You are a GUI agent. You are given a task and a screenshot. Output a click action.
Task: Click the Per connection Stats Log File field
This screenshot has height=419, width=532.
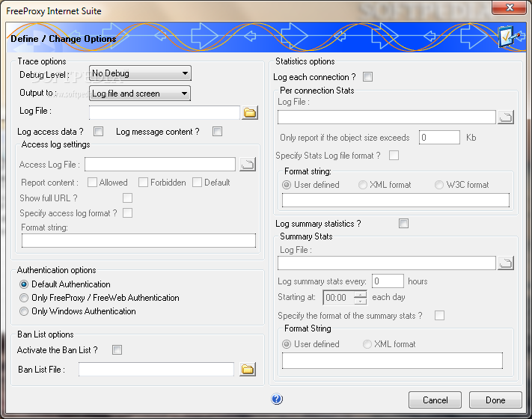point(386,117)
